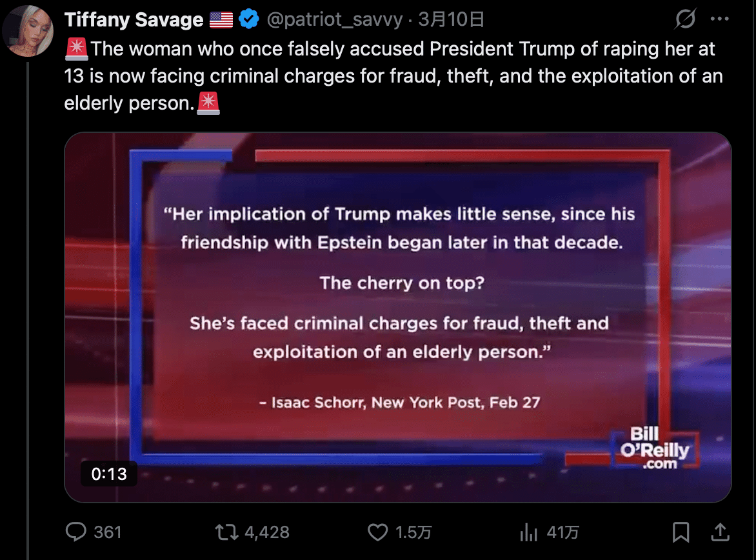Open the @patriot_savvy handle link
Image resolution: width=756 pixels, height=560 pixels.
[335, 20]
